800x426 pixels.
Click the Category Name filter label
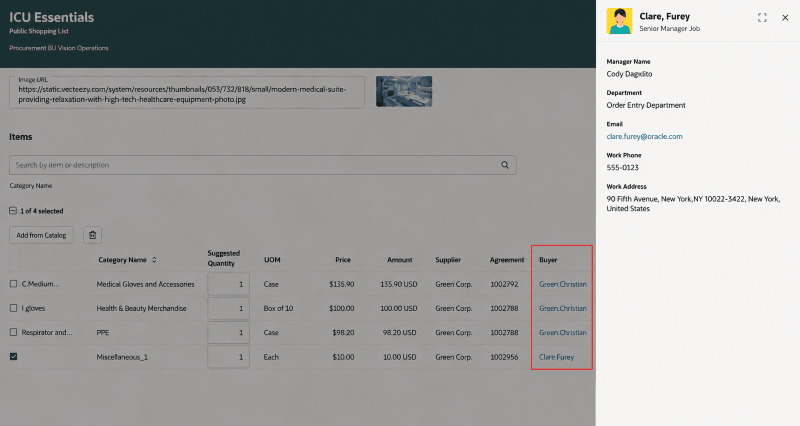click(31, 186)
